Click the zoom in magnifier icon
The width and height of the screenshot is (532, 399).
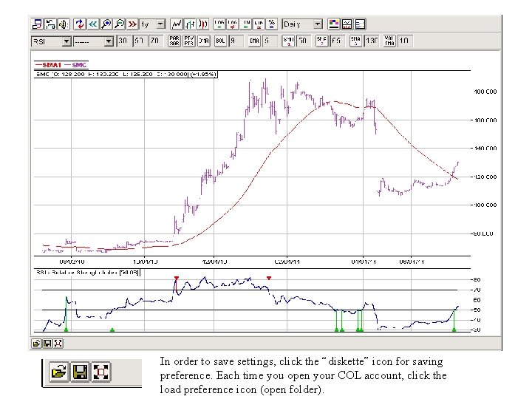coord(106,24)
